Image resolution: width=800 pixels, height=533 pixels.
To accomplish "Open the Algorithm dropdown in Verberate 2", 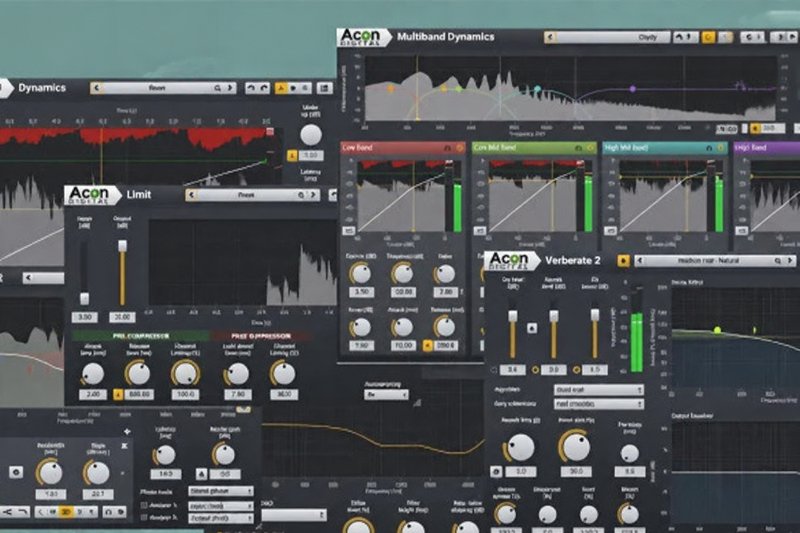I will [598, 390].
